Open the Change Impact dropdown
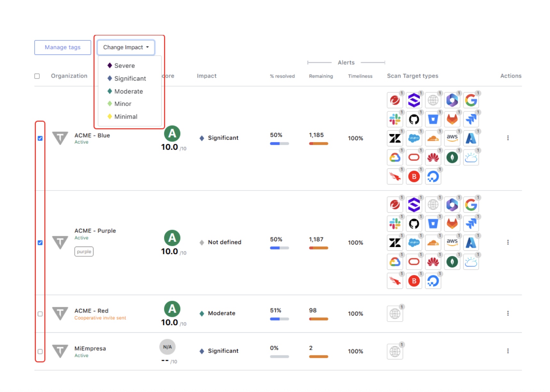Viewport: 550px width, 392px height. [x=126, y=47]
